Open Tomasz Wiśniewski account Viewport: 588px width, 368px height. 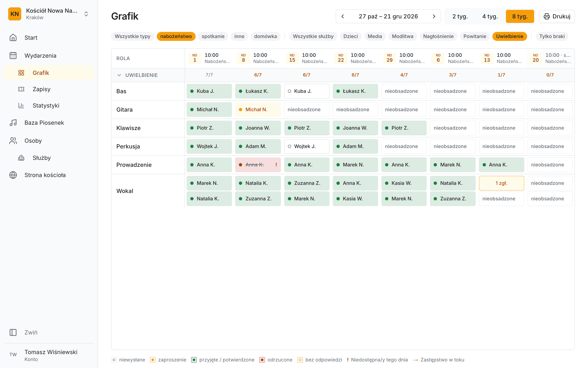[x=49, y=355]
